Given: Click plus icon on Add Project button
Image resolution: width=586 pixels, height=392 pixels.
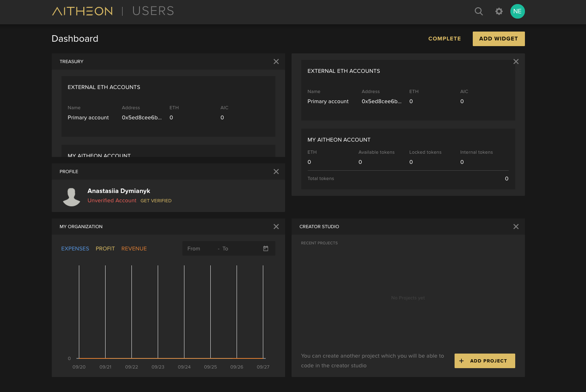Looking at the screenshot, I should pos(461,361).
